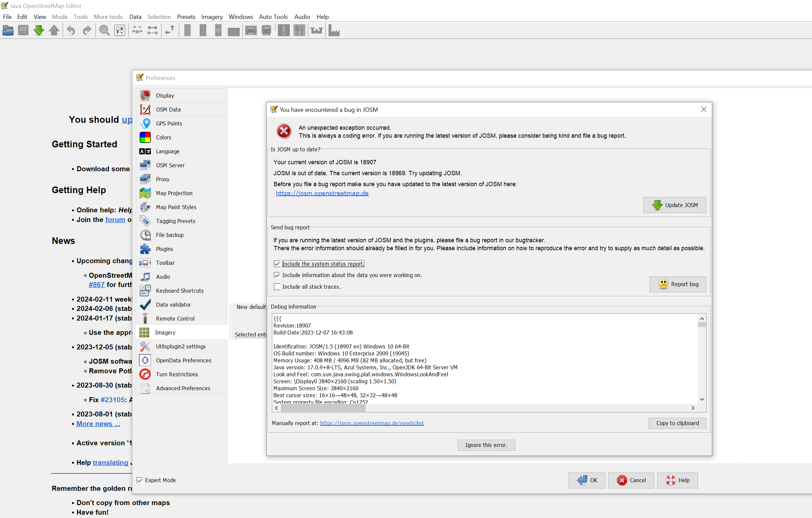Click the Preferences sliders toolbar icon

click(120, 31)
